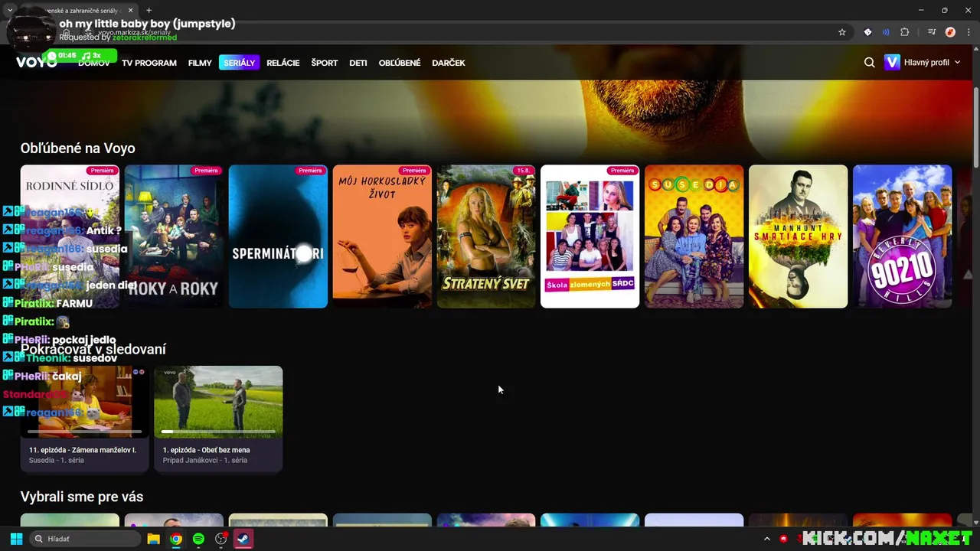This screenshot has width=980, height=551.
Task: Open Manhunt Smrtiace hry poster
Action: 799,236
